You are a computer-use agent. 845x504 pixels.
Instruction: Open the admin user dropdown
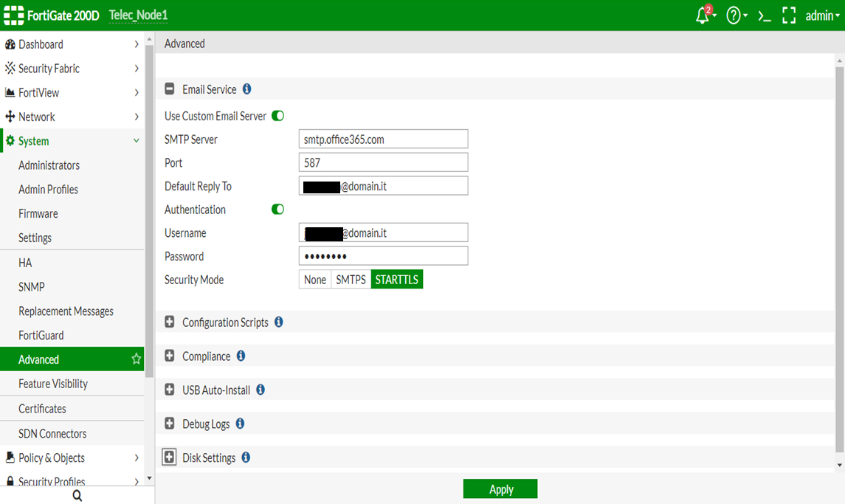point(822,15)
